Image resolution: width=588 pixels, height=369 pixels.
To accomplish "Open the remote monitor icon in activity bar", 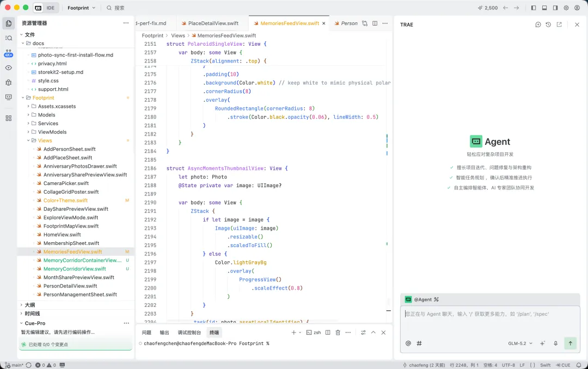I will pos(9,97).
